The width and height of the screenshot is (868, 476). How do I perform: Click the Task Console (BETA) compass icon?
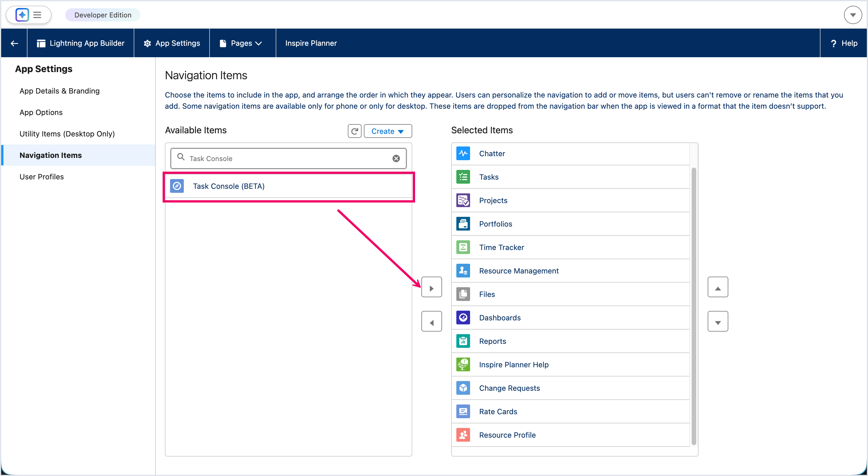tap(177, 186)
